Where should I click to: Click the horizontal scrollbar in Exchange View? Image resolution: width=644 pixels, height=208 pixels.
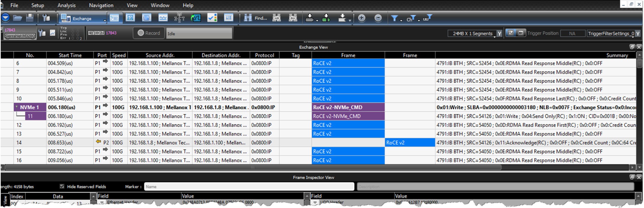253,168
